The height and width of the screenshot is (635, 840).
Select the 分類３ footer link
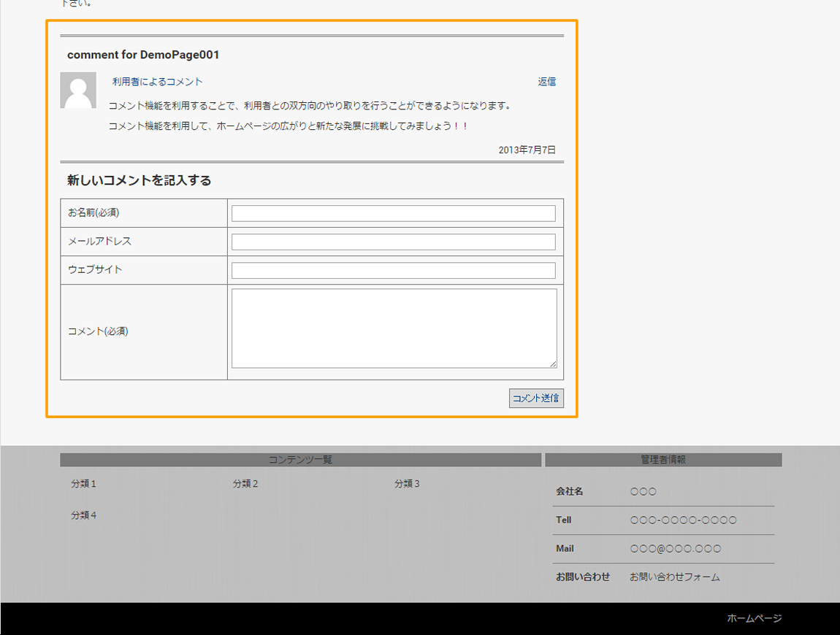407,484
